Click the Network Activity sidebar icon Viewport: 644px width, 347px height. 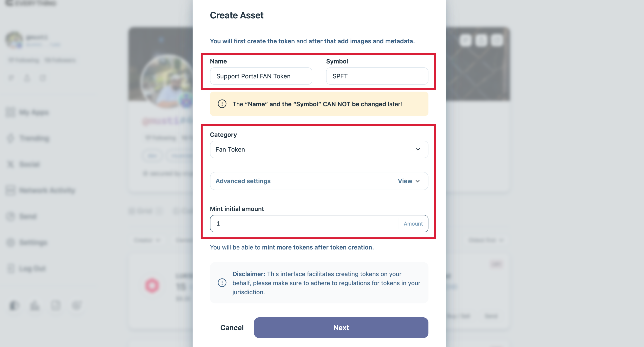pos(11,190)
